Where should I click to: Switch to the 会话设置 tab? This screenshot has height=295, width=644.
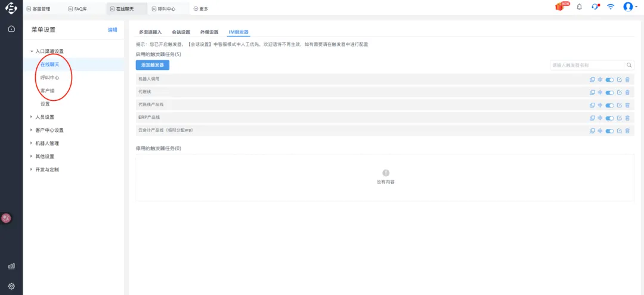point(181,32)
